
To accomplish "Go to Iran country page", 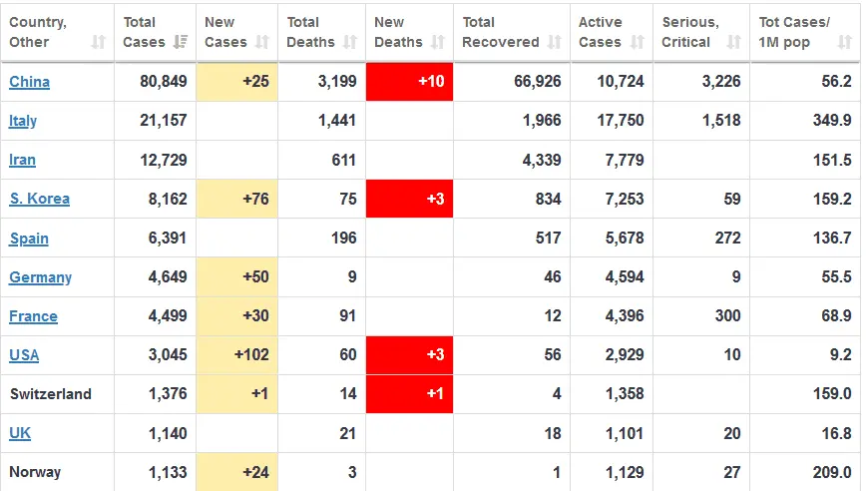I will [x=22, y=160].
